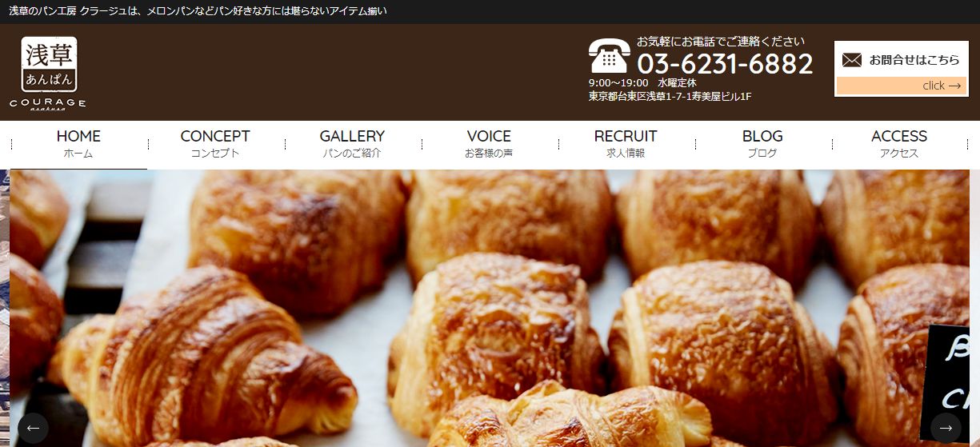
Task: Open the RECRUIT 求人情報 page
Action: coord(626,145)
